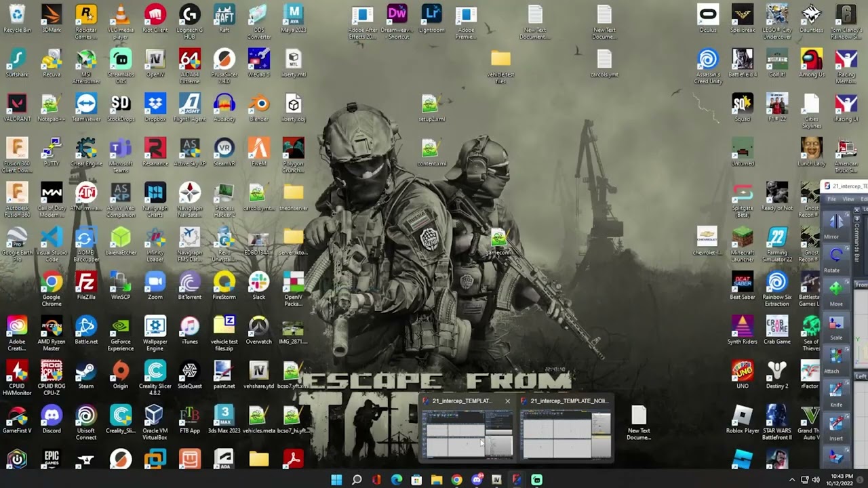Select the Raft game shortcut
The height and width of the screenshot is (488, 868).
tap(224, 19)
